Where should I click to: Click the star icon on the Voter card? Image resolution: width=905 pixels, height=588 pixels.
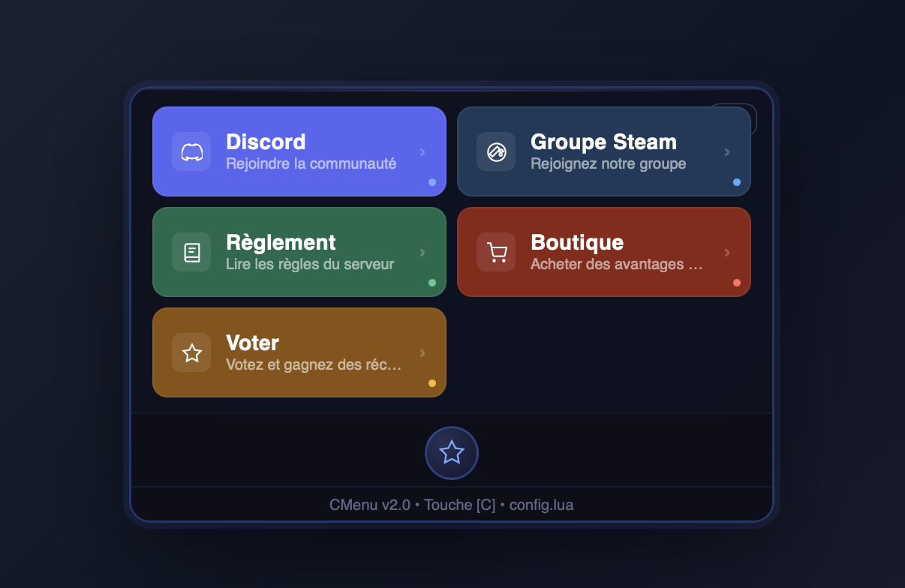pos(191,352)
